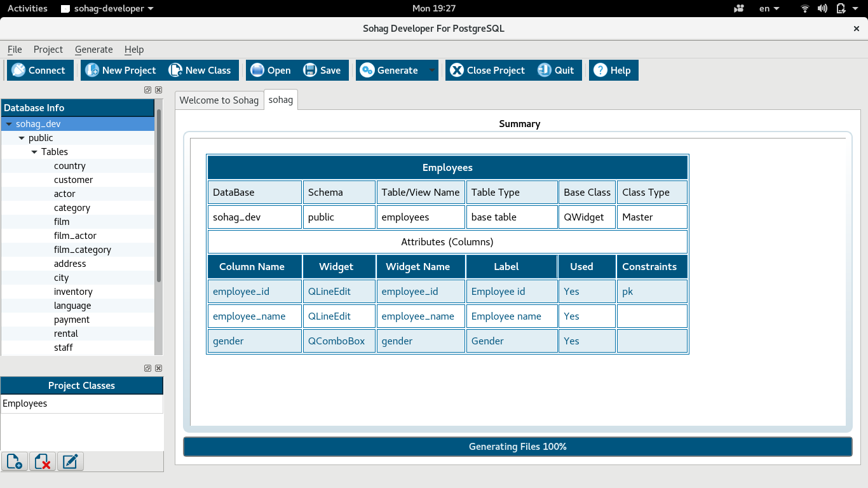Screen dimensions: 868x488
Task: Click the volume icon in top bar
Action: 822,8
